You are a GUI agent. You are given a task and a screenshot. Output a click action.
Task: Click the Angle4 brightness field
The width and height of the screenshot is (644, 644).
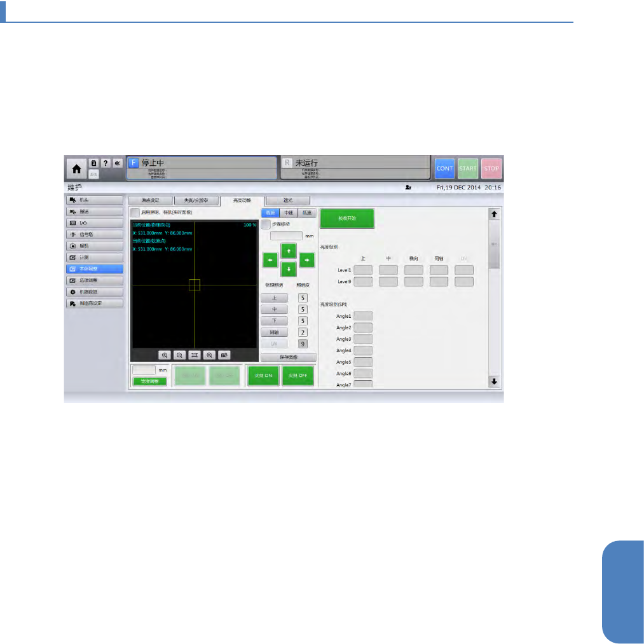pos(363,350)
